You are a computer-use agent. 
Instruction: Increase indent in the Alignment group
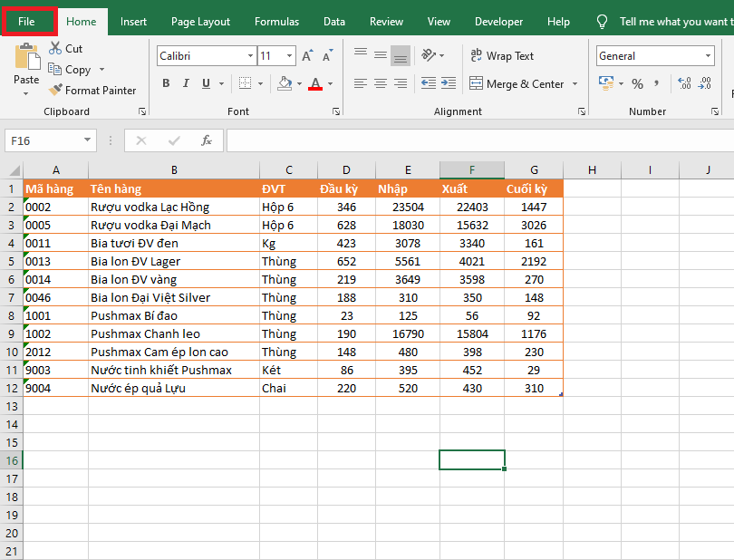pos(448,83)
